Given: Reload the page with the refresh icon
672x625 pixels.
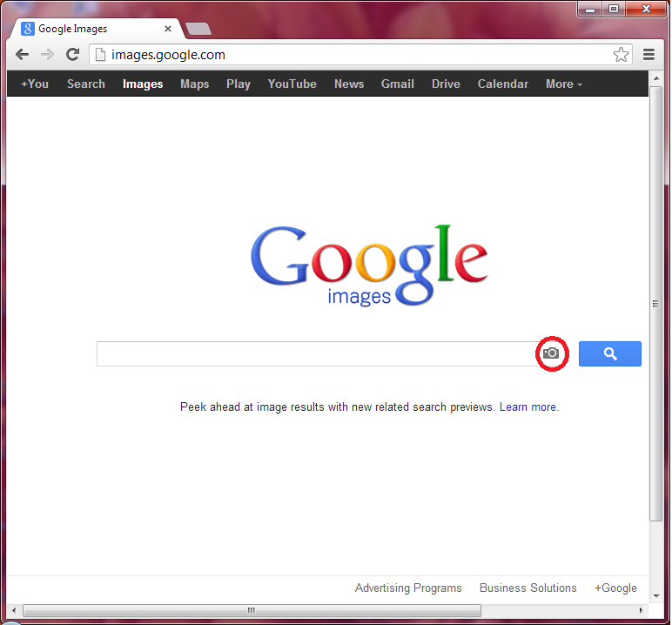Looking at the screenshot, I should point(73,55).
